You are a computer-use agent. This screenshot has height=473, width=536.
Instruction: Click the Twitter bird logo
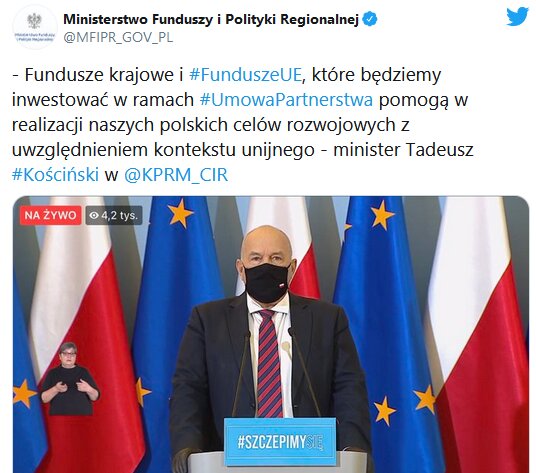(517, 17)
